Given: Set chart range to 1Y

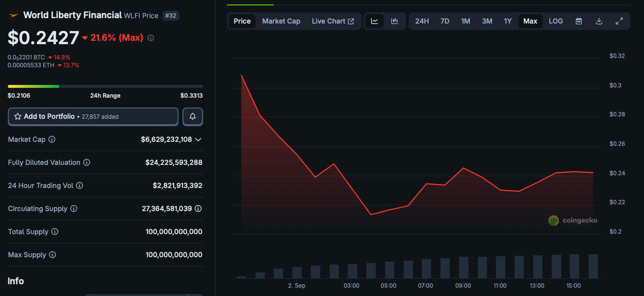Looking at the screenshot, I should click(x=508, y=21).
